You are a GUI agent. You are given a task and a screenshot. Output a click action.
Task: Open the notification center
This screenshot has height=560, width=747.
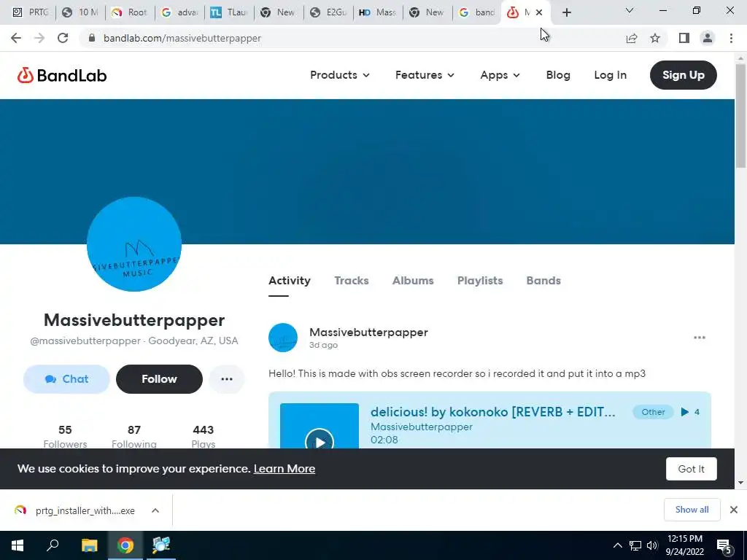tap(724, 546)
